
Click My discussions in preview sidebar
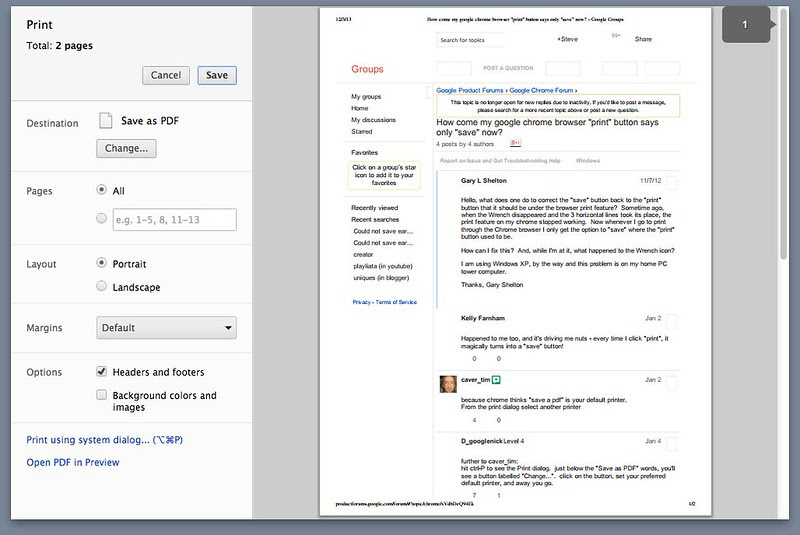coord(373,120)
